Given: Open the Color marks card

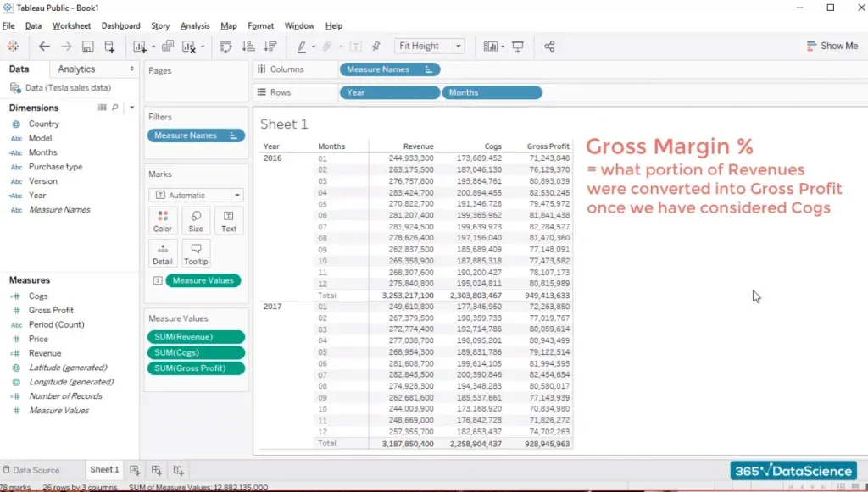Looking at the screenshot, I should click(163, 221).
